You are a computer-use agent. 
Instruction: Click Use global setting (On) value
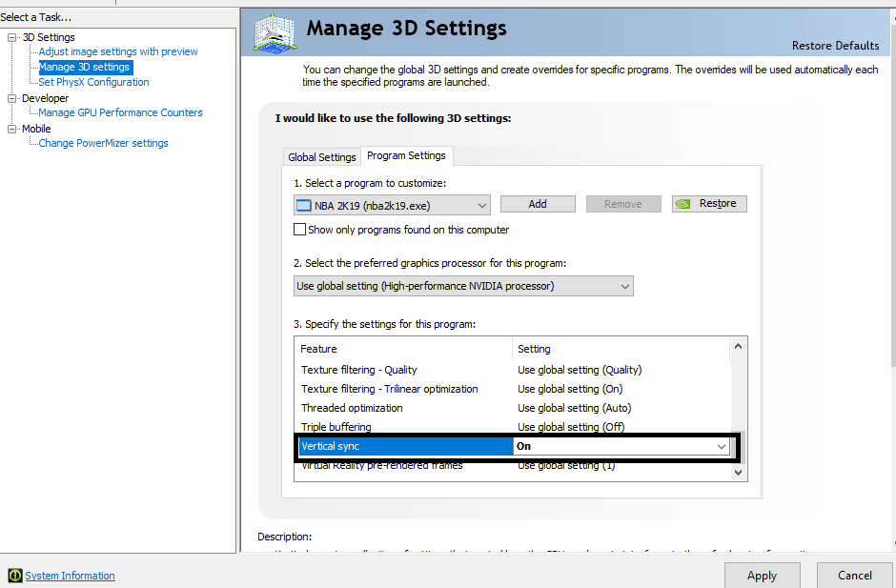tap(570, 389)
